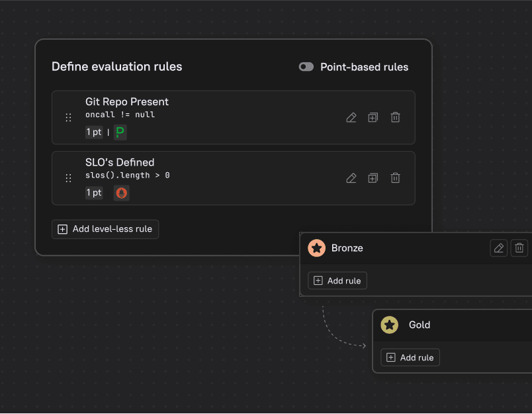This screenshot has width=532, height=414.
Task: Click the Git Repo Present drag handle
Action: tap(68, 117)
